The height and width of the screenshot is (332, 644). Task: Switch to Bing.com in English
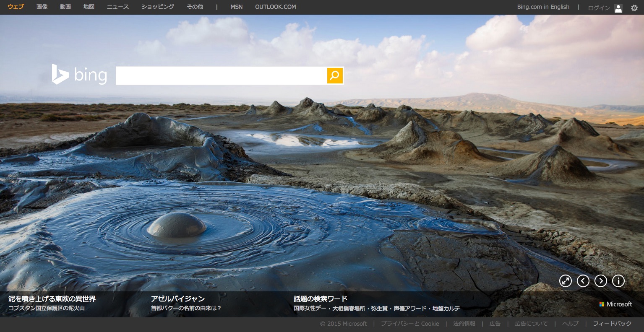[x=543, y=7]
